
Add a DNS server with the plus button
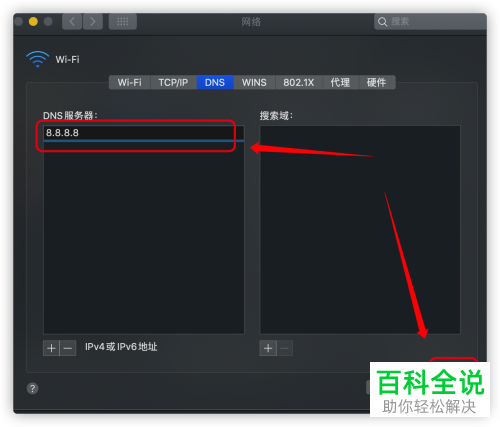click(51, 348)
